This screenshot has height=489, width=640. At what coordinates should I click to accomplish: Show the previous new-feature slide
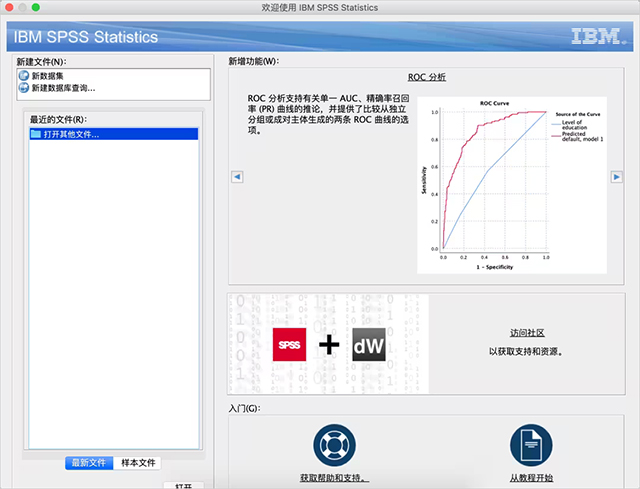coord(237,177)
